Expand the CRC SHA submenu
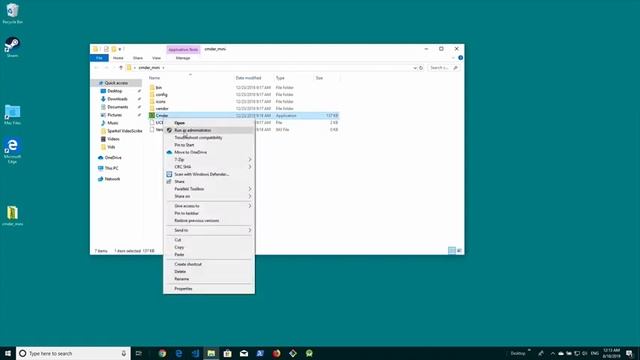This screenshot has width=640, height=360. tap(209, 167)
